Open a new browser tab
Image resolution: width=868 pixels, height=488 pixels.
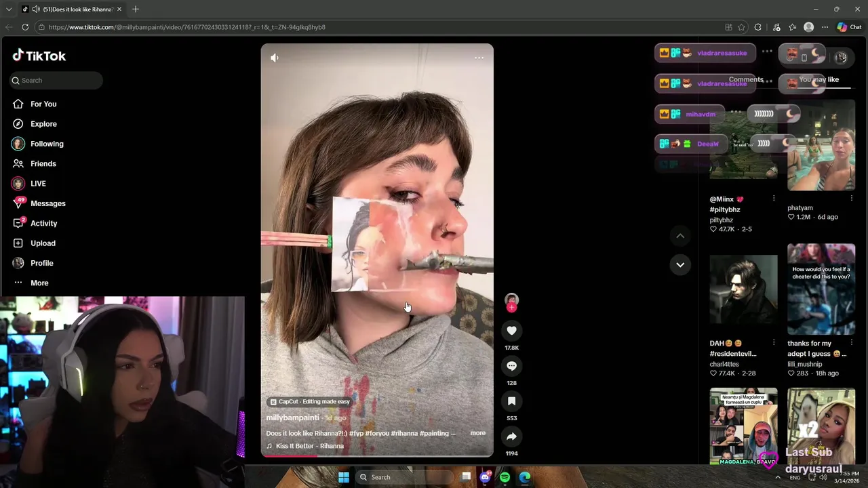pyautogui.click(x=135, y=9)
